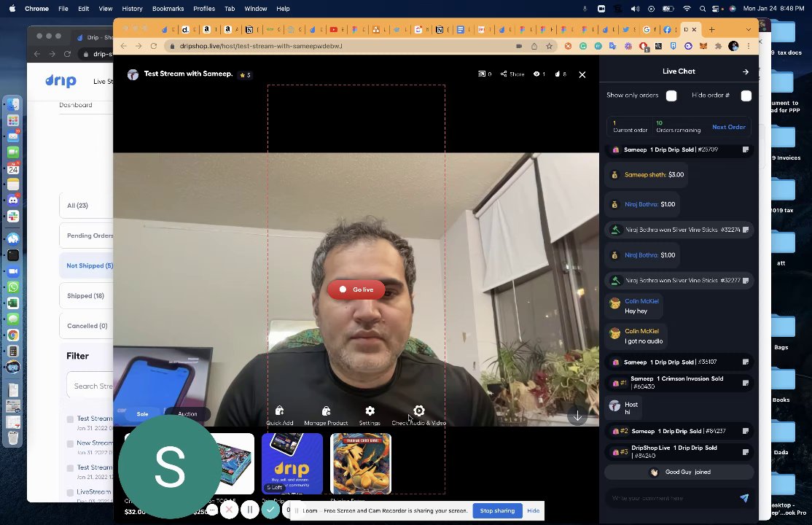The image size is (812, 525).
Task: Click the send message paper plane icon
Action: [x=744, y=498]
